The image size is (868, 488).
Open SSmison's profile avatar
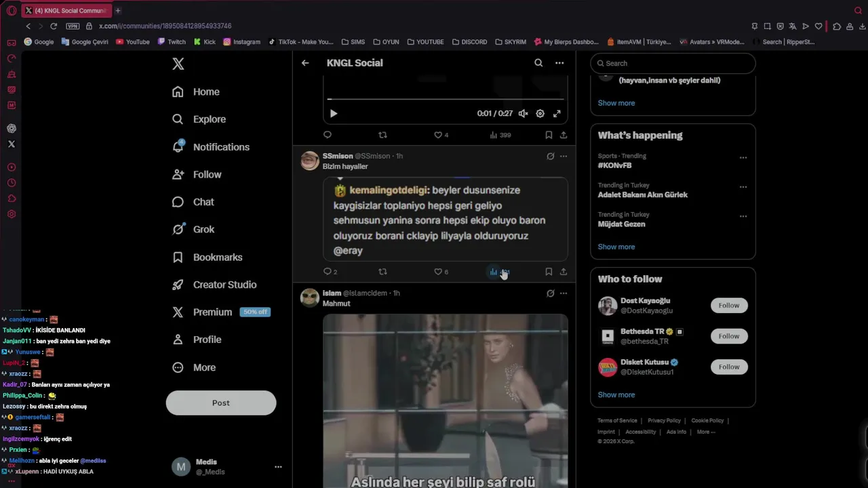(310, 161)
